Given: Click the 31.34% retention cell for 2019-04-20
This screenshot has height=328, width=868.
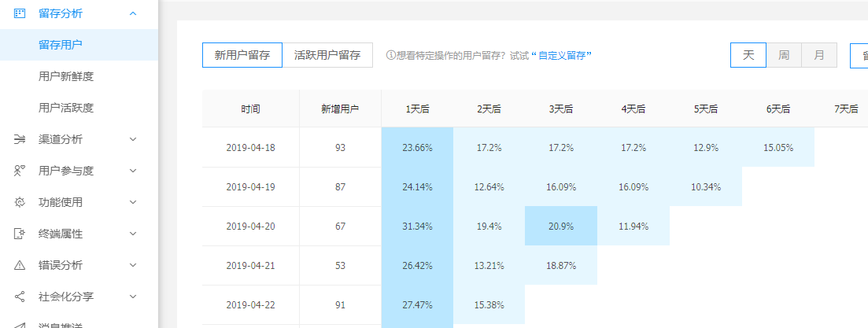Looking at the screenshot, I should [417, 226].
